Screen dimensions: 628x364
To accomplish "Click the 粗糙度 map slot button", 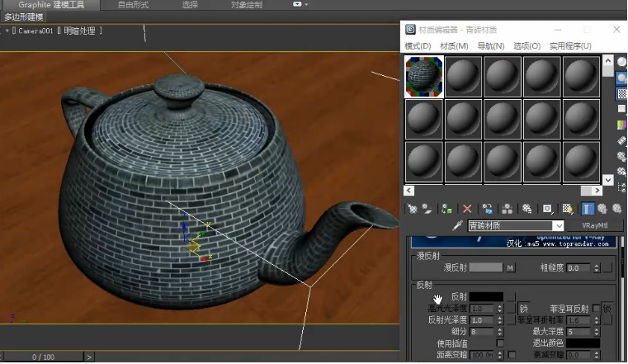I will pyautogui.click(x=607, y=268).
